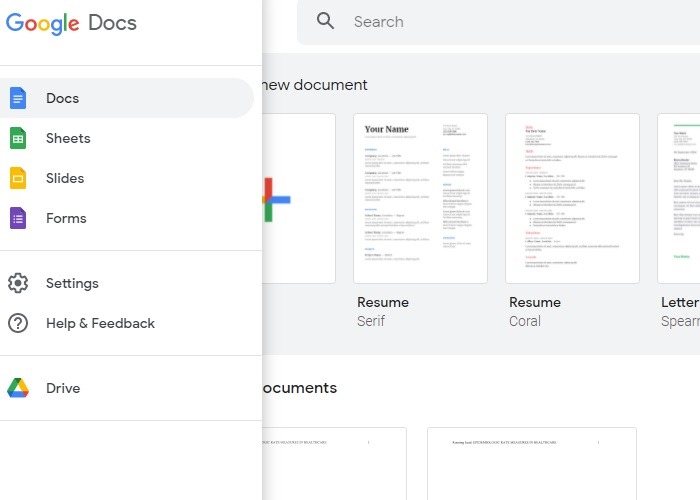Click the 'Resume' label above Coral
700x500 pixels.
(x=535, y=302)
